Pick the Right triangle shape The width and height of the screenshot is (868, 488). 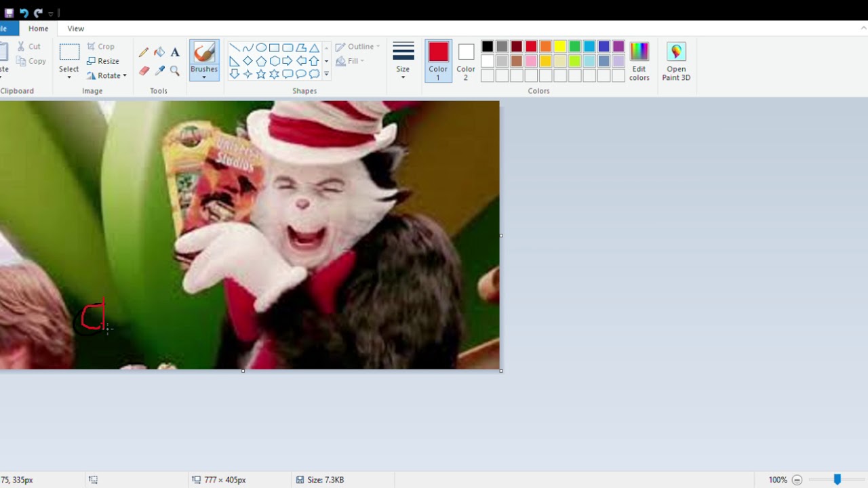pos(234,61)
